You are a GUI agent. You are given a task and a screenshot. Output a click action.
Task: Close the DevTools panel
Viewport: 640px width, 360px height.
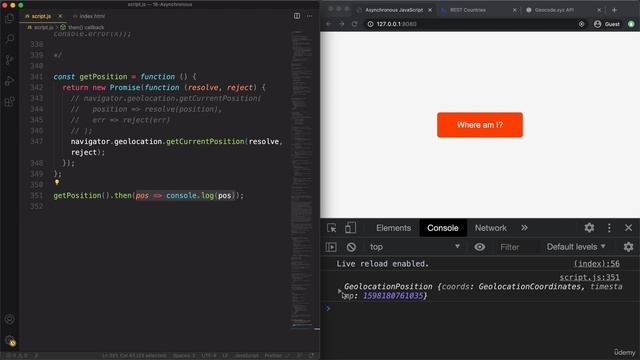pyautogui.click(x=628, y=228)
